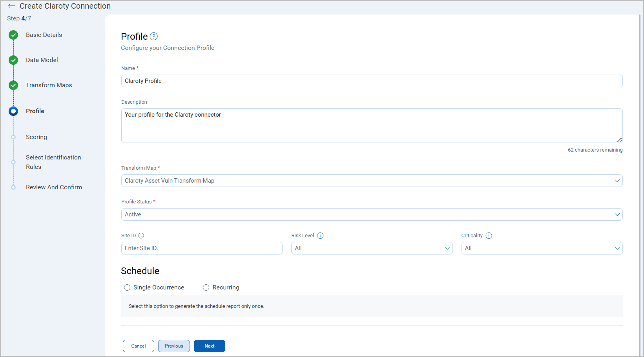
Task: Click the Next button
Action: point(209,346)
